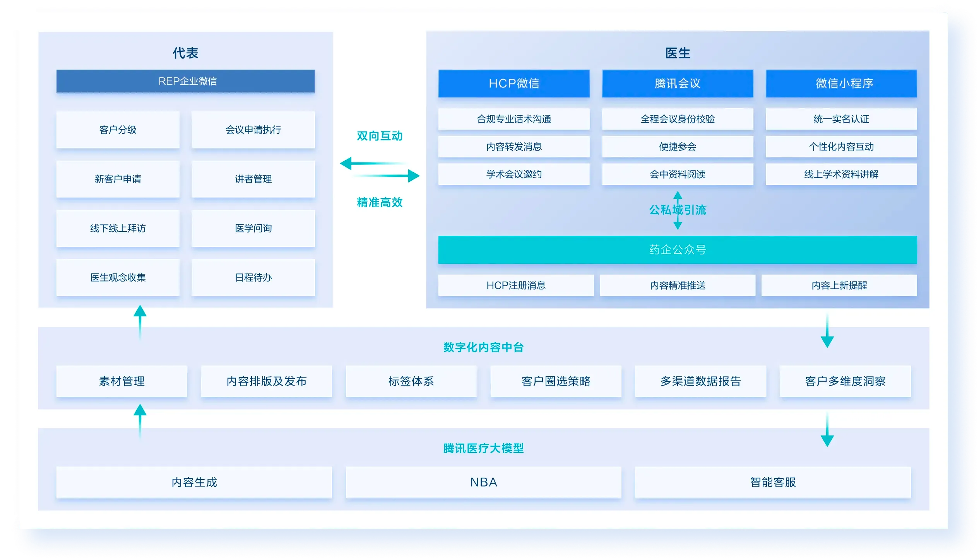Click the 药企公众号 teal bar
This screenshot has height=560, width=979.
[677, 250]
